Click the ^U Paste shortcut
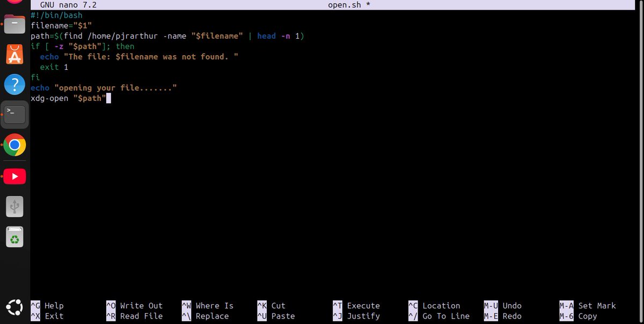Image resolution: width=644 pixels, height=324 pixels. pos(276,316)
